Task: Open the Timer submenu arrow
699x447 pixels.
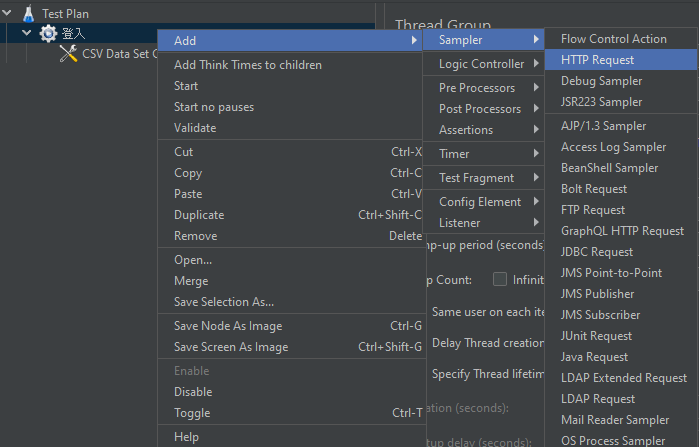Action: [x=536, y=154]
